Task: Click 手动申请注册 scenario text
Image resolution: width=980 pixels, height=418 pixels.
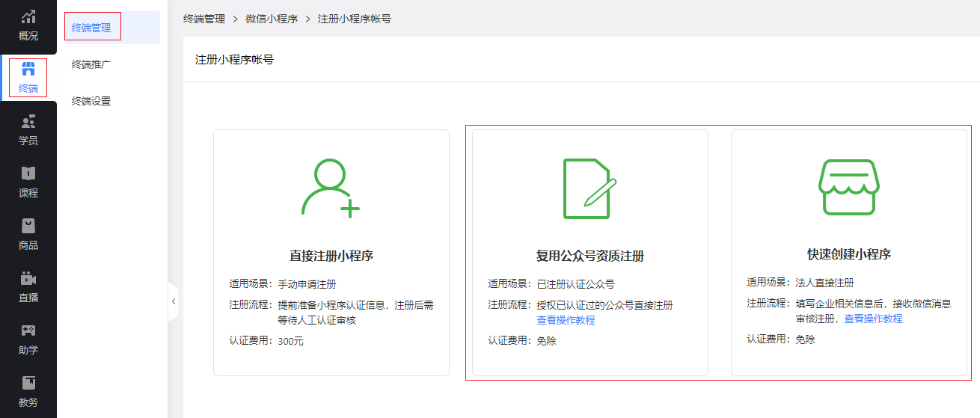Action: (307, 284)
